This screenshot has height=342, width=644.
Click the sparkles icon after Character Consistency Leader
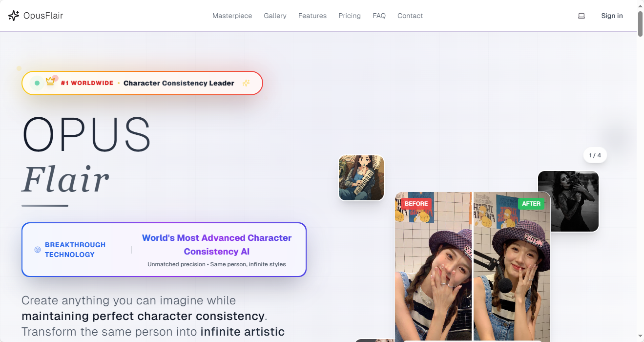tap(246, 83)
